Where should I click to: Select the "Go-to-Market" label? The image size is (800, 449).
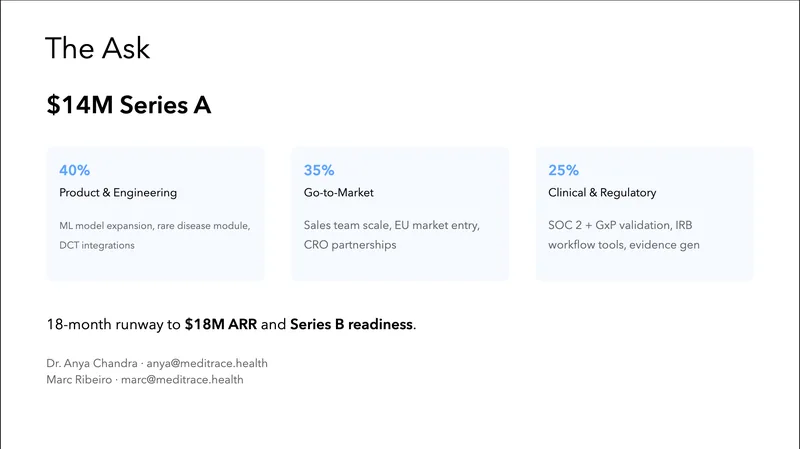coord(339,193)
